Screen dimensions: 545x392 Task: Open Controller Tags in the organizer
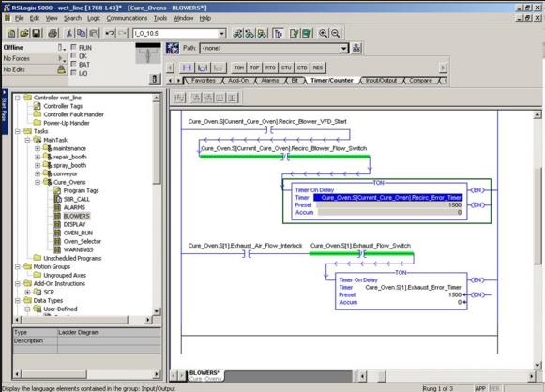pos(63,106)
